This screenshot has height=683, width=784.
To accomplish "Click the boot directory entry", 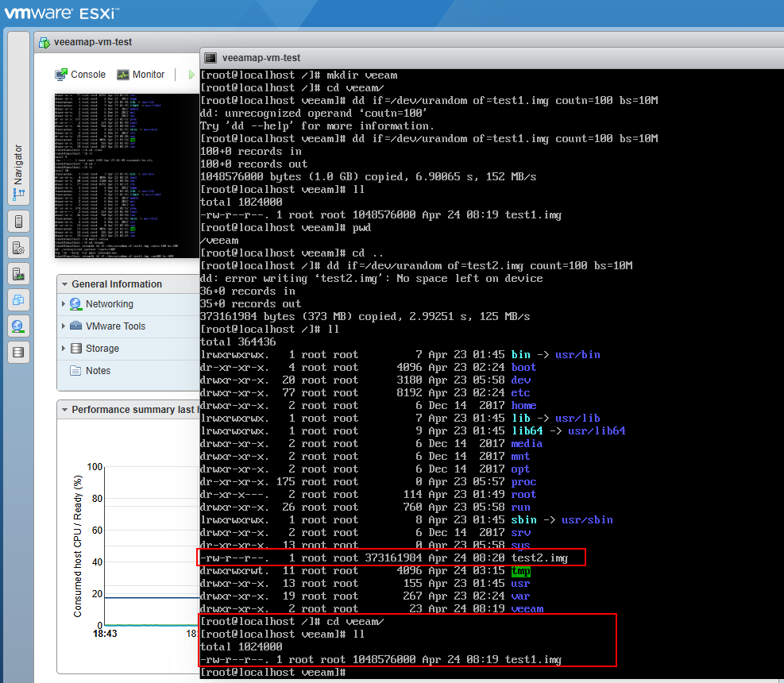I will pyautogui.click(x=523, y=368).
